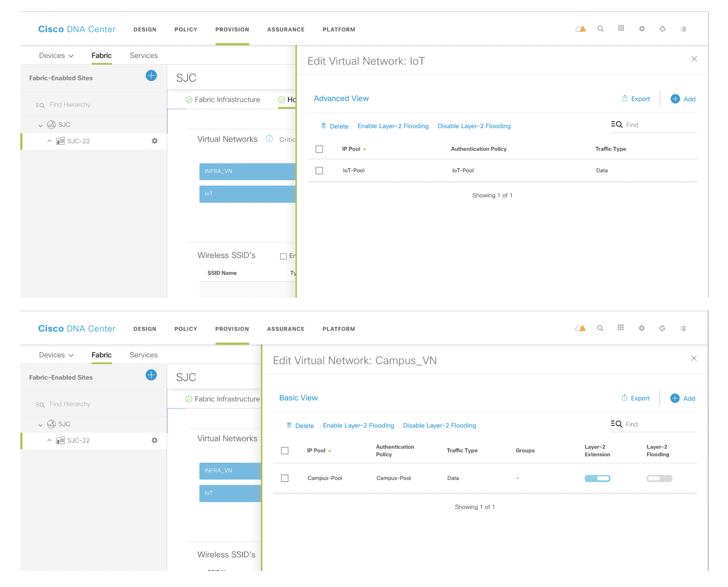Image resolution: width=728 pixels, height=587 pixels.
Task: Click the info icon beside Virtual Networks
Action: 269,139
